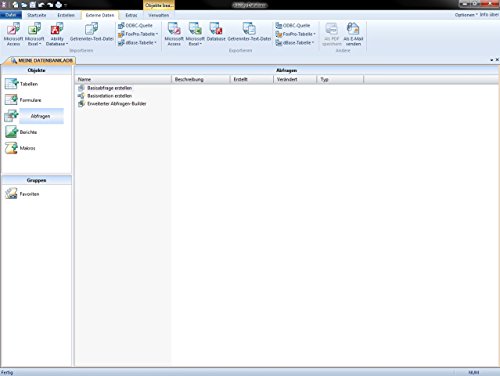
Task: Click the Objekte panel header
Action: [36, 70]
